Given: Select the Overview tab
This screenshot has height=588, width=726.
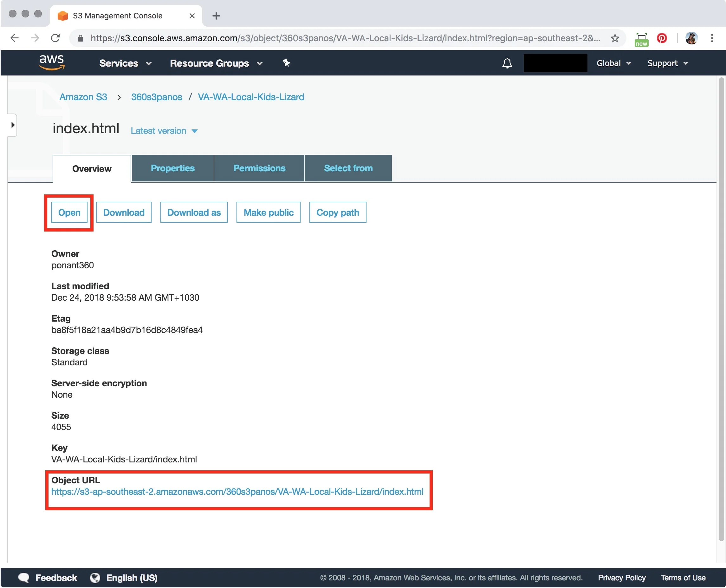Looking at the screenshot, I should 92,169.
